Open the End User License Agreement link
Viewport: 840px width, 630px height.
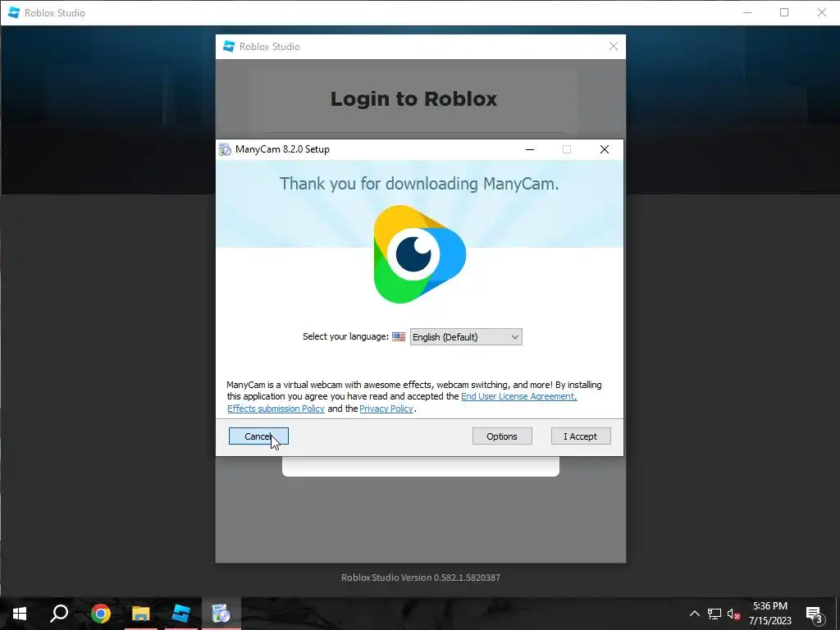coord(518,396)
